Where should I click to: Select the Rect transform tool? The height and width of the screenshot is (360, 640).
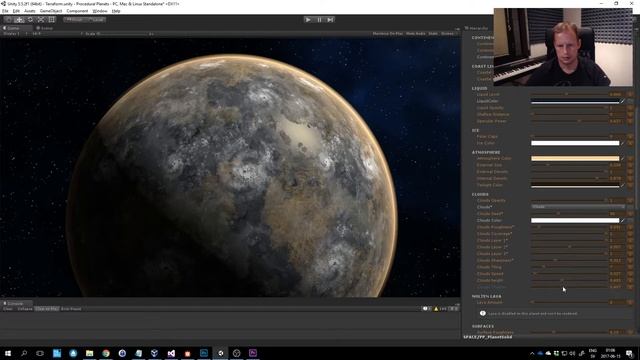(x=51, y=20)
